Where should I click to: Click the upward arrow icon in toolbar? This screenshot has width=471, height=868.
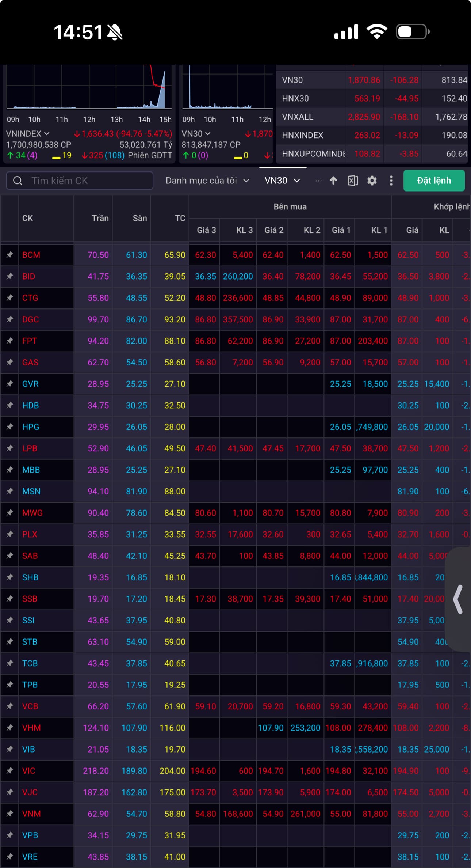point(333,181)
